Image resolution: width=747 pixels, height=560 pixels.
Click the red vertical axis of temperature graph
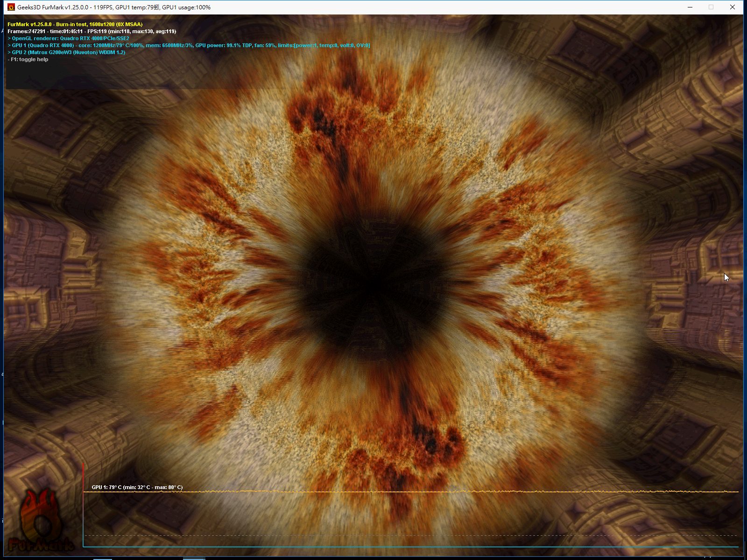click(x=83, y=504)
